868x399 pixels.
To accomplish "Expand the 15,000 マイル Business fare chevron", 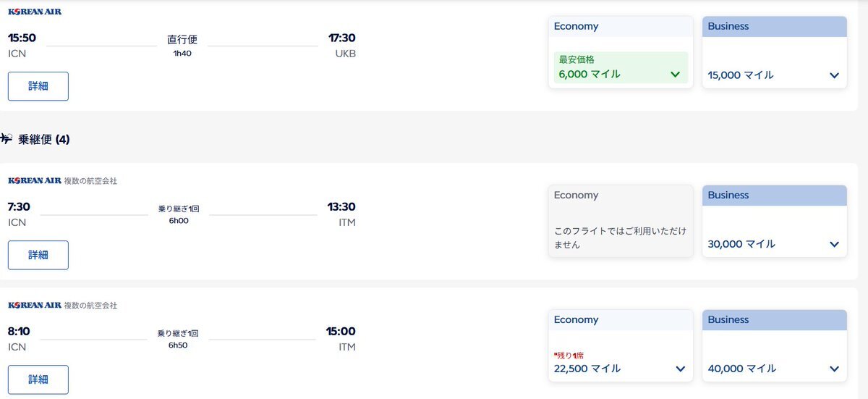I will click(834, 75).
